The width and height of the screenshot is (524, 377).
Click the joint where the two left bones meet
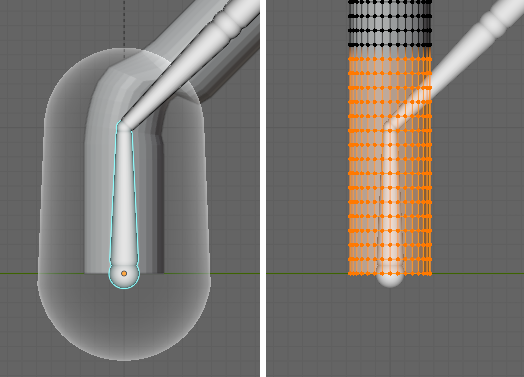[x=123, y=125]
